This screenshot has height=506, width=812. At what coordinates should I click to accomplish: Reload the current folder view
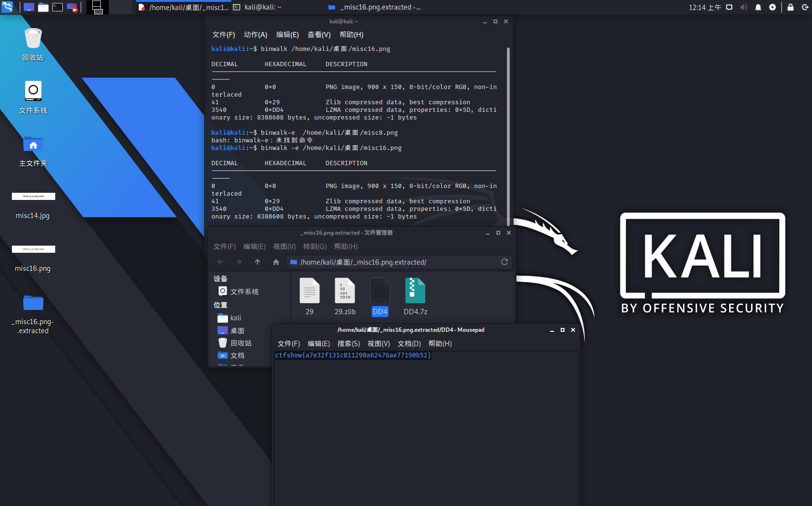click(x=505, y=262)
